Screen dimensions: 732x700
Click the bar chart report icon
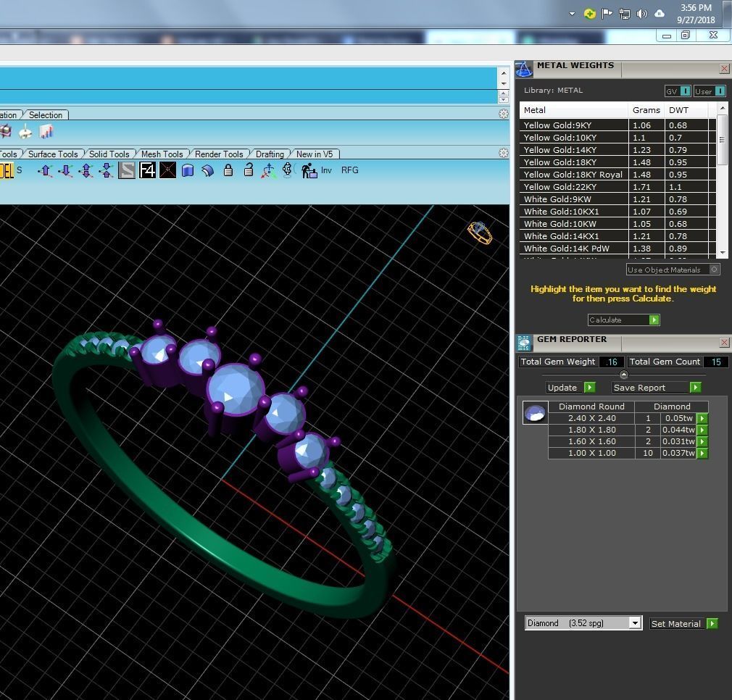[46, 132]
